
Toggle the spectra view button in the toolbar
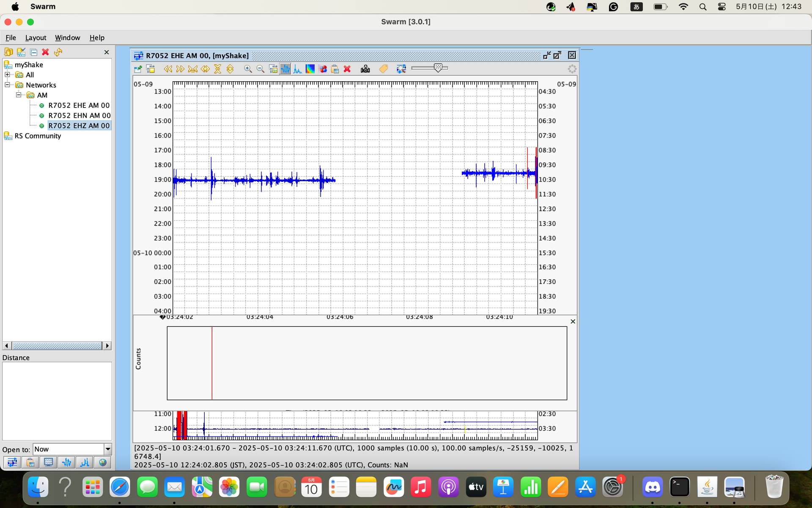click(x=298, y=69)
